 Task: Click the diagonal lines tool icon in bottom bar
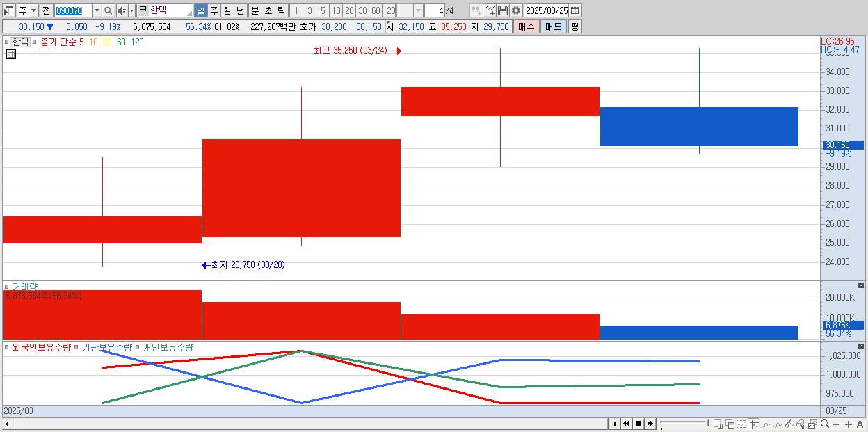click(x=789, y=424)
